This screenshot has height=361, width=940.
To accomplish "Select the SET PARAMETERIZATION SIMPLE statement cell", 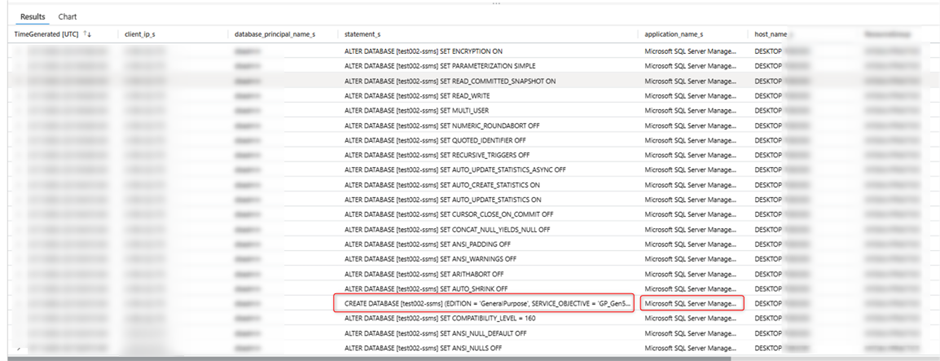I will click(x=440, y=66).
